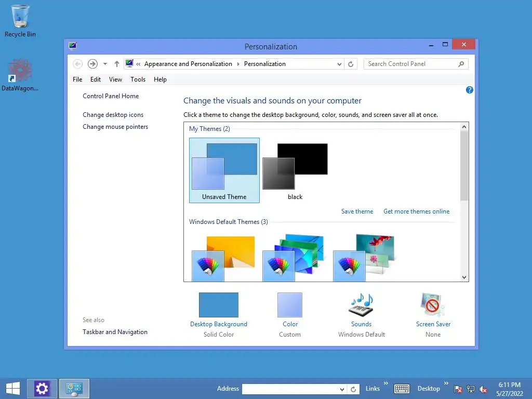This screenshot has height=399, width=532.
Task: Select the Flowers Windows default theme
Action: [x=364, y=258]
